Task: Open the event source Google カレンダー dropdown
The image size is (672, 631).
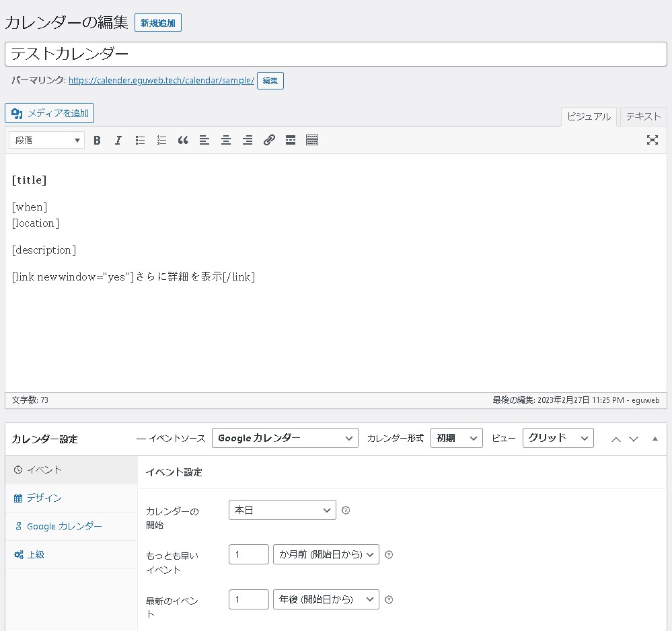Action: (285, 438)
